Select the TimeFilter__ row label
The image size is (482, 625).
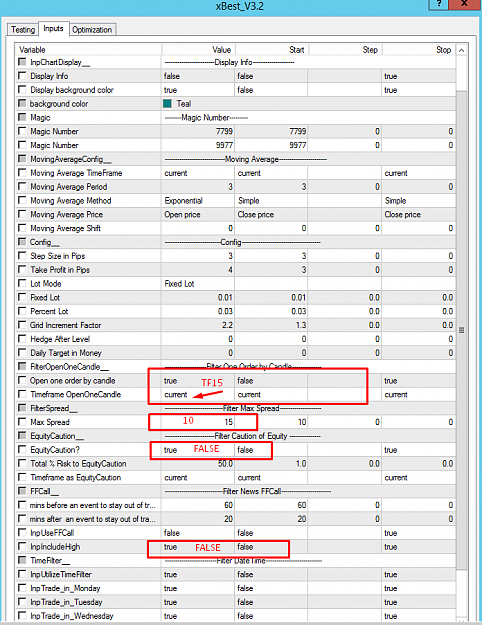tap(50, 560)
